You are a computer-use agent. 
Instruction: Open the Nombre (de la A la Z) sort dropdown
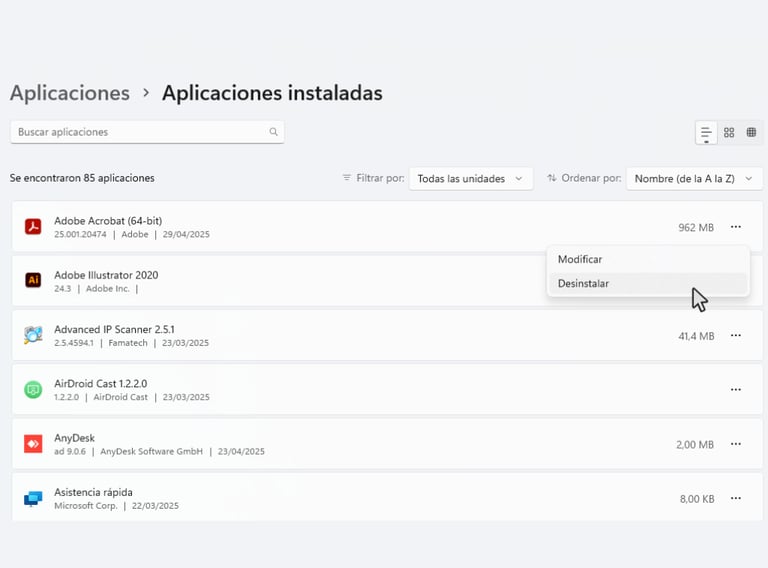click(694, 179)
